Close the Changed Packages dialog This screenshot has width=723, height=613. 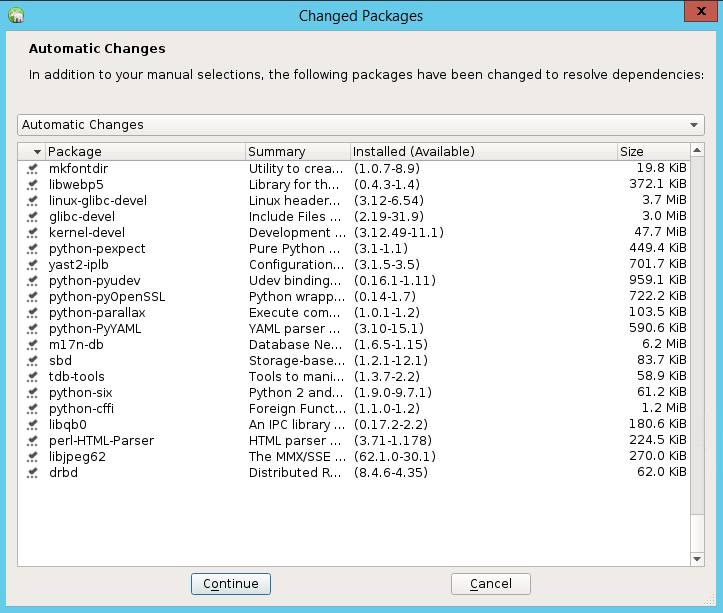pos(701,11)
